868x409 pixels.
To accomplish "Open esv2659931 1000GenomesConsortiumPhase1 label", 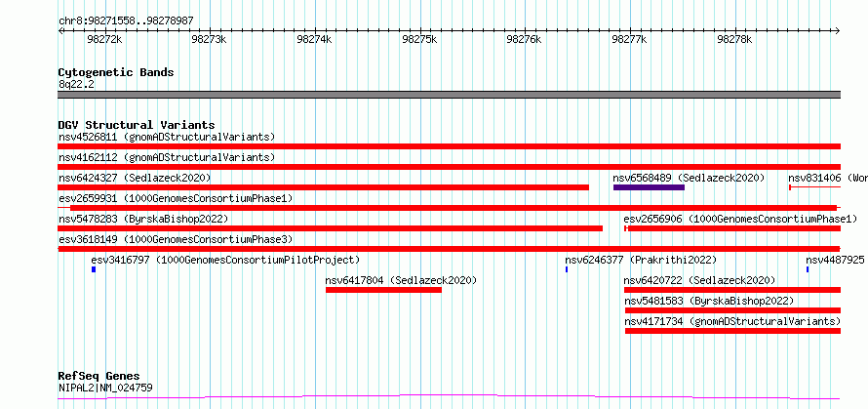I will click(x=176, y=198).
